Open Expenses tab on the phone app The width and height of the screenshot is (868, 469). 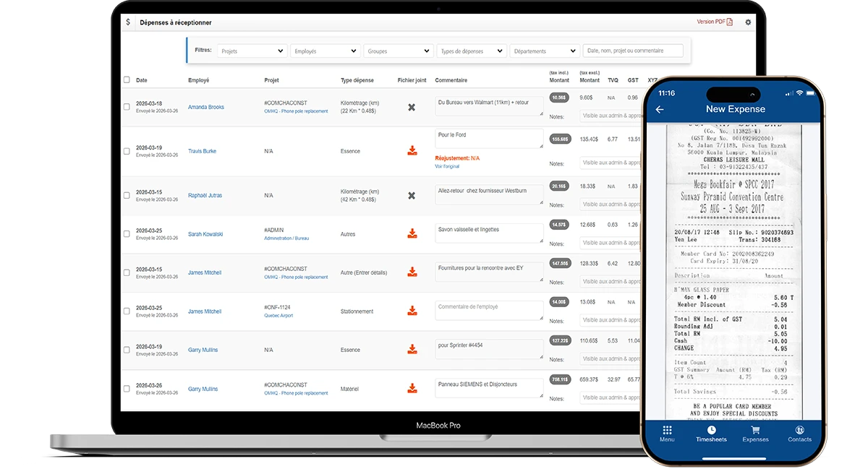[x=755, y=434]
